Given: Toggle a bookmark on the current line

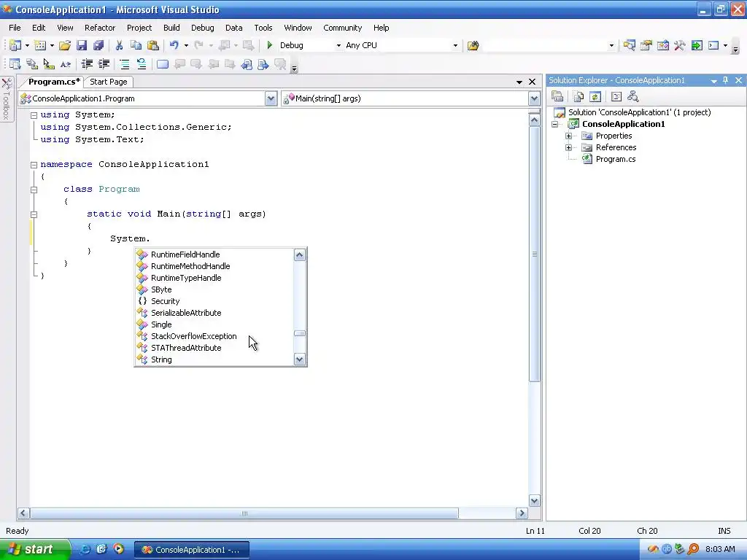Looking at the screenshot, I should (163, 64).
